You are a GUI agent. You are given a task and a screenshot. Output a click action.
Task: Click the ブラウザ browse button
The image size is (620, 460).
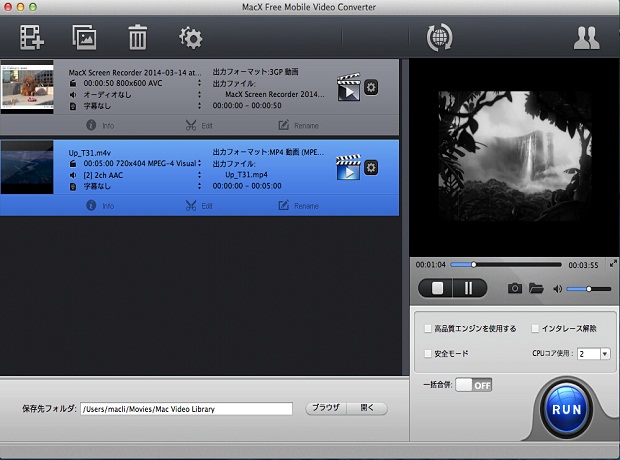coord(325,408)
